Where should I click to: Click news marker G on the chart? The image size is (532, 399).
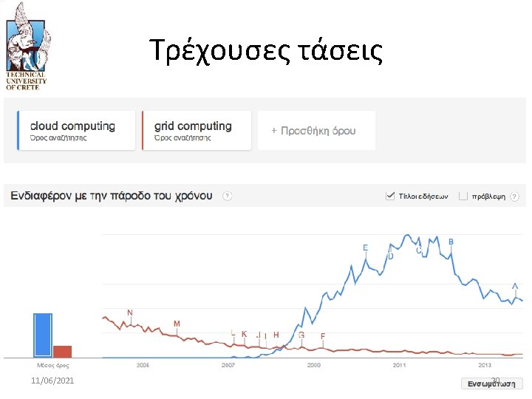point(301,335)
